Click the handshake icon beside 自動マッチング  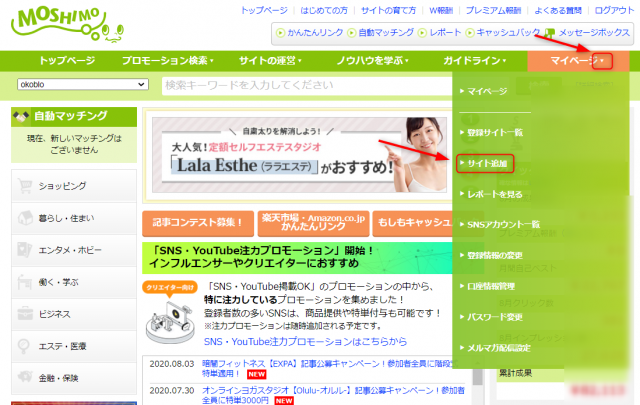[21, 117]
